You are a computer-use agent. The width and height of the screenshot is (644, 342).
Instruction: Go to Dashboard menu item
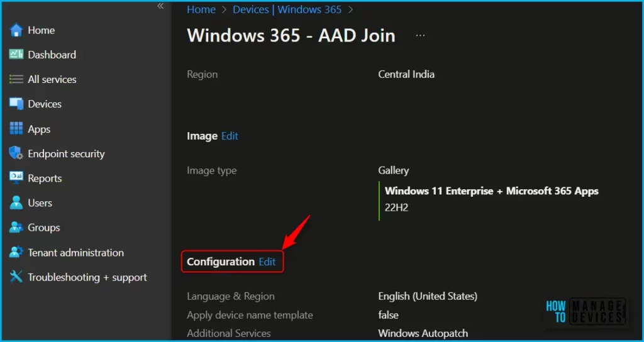pos(52,55)
